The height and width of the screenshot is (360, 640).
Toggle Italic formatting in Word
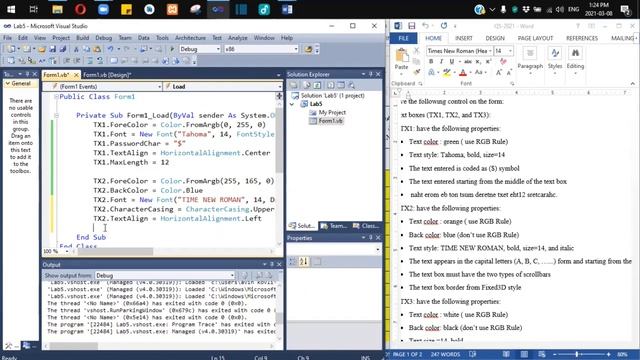click(441, 62)
